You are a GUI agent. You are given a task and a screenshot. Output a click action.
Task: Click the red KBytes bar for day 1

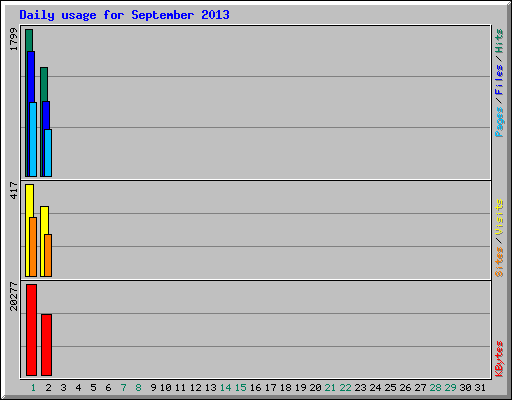pyautogui.click(x=31, y=330)
